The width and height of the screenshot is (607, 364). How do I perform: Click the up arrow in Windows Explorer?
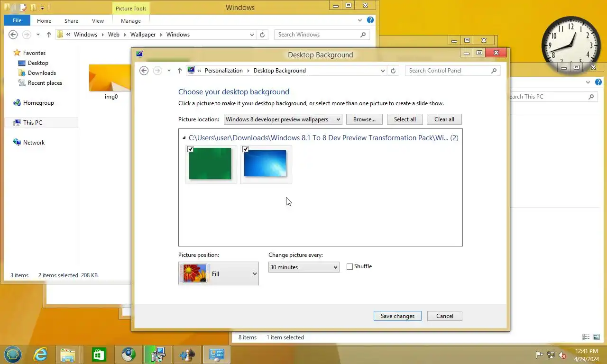point(48,35)
